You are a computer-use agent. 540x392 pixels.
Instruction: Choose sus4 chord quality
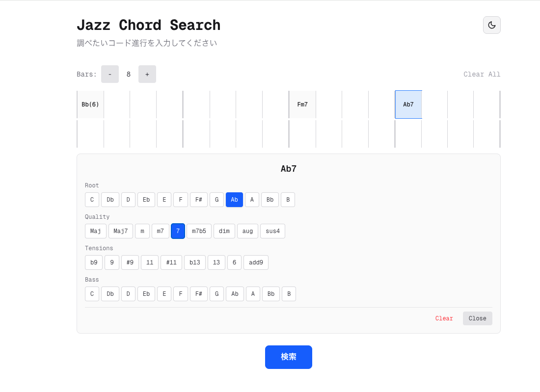(x=272, y=231)
